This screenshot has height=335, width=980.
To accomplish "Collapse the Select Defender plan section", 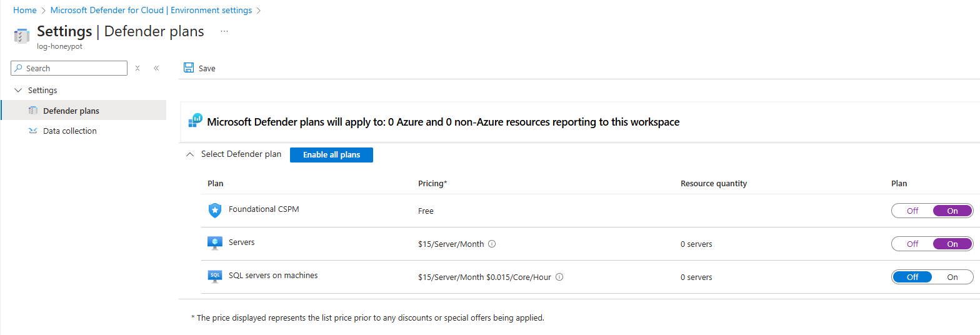I will coord(190,154).
